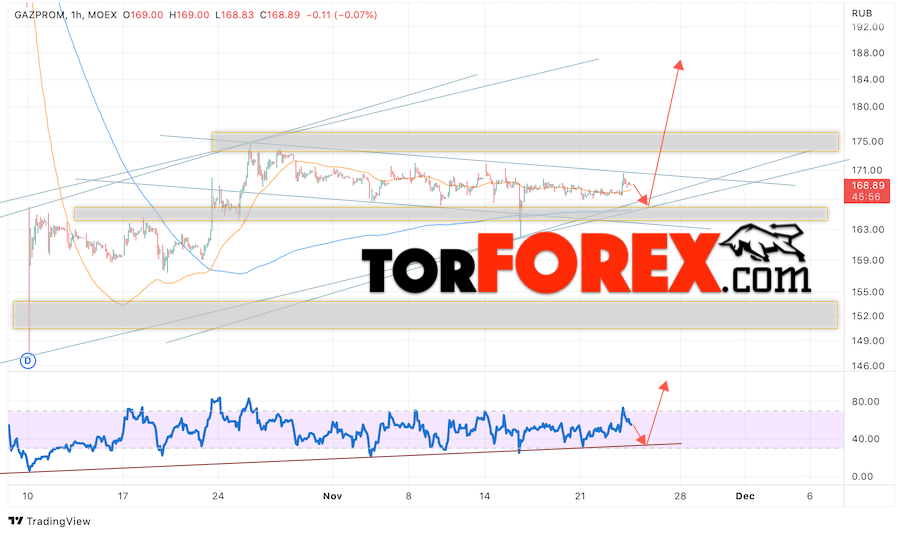
Task: Select the high value H169.00
Action: pos(189,15)
